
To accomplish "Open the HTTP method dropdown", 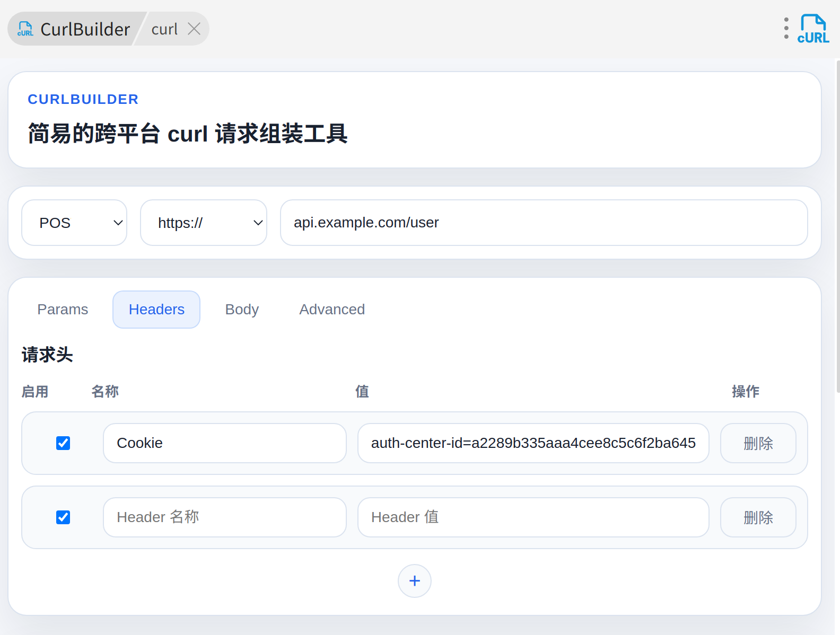I will (x=74, y=223).
